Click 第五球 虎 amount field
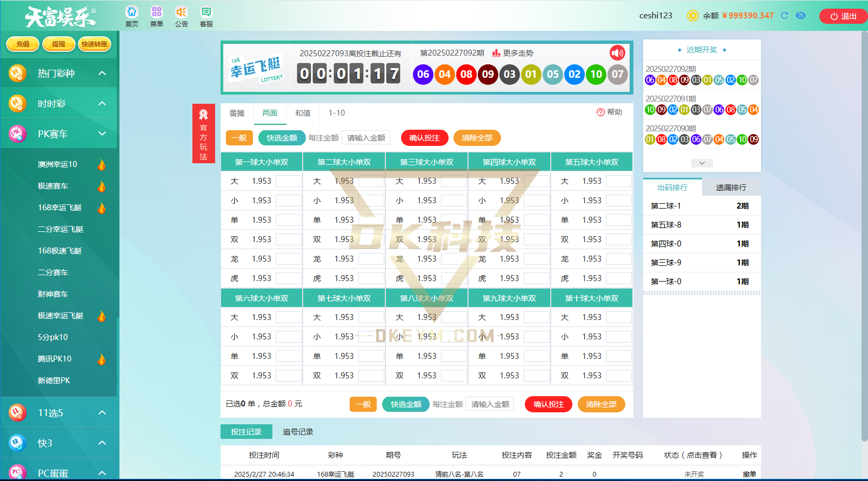This screenshot has width=868, height=481. click(618, 278)
